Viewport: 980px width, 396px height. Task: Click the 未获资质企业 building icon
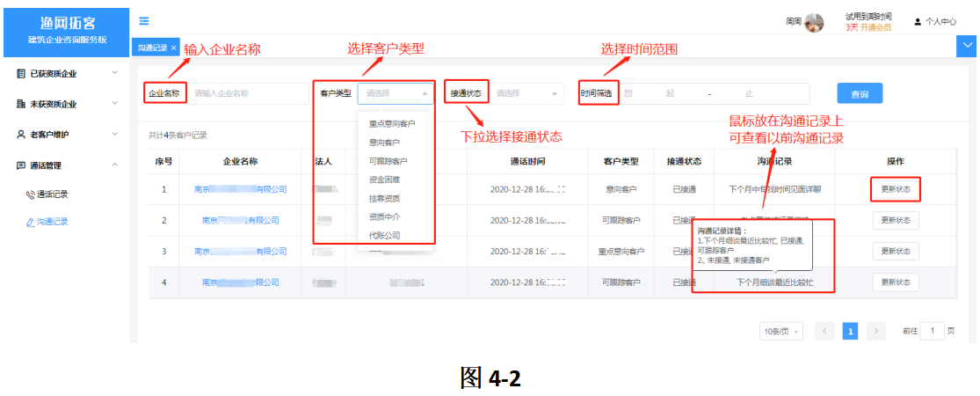[x=20, y=104]
